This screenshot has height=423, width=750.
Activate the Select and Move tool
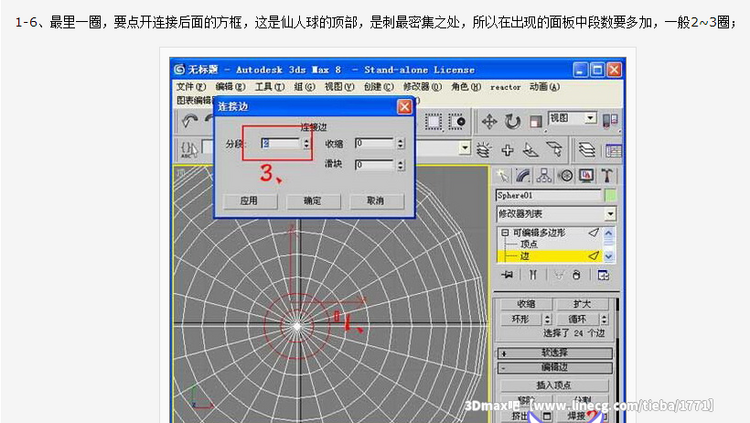pos(489,122)
